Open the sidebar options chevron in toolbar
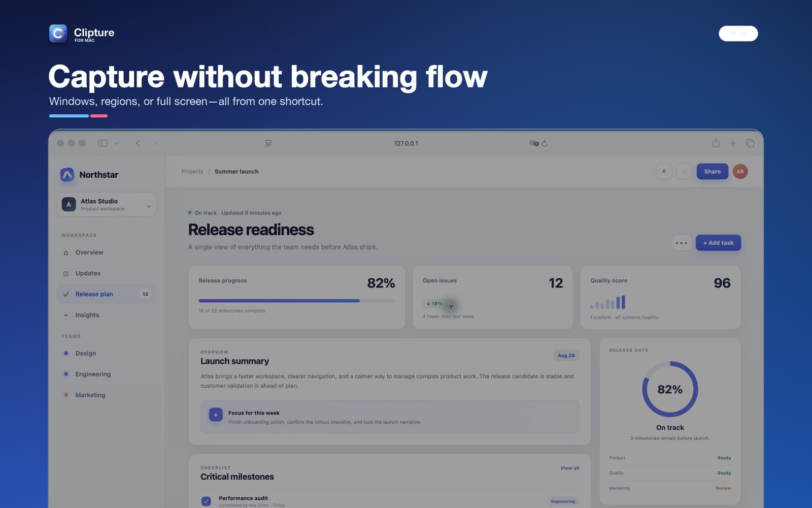The image size is (812, 508). pyautogui.click(x=116, y=143)
